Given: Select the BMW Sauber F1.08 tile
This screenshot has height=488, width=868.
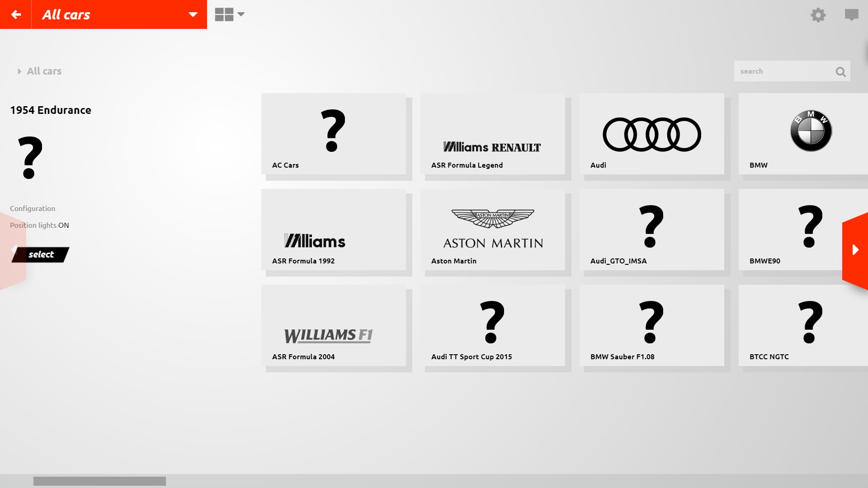Looking at the screenshot, I should click(652, 325).
